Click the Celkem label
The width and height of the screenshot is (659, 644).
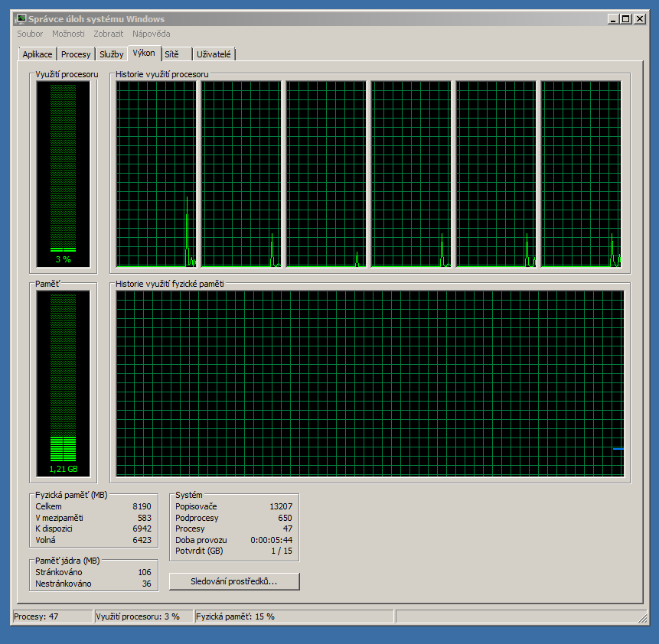48,506
